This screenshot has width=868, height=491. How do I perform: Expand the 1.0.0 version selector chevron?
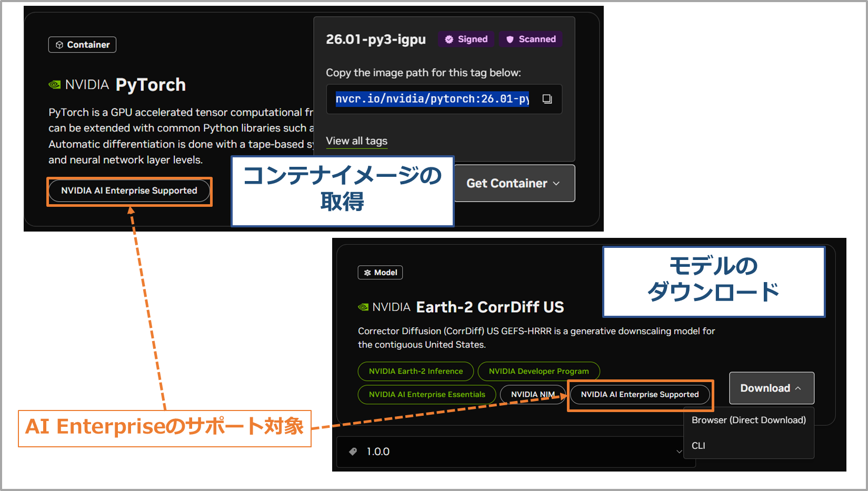[679, 452]
